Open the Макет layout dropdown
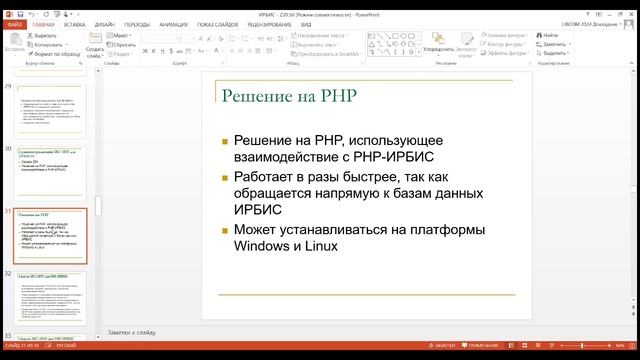This screenshot has width=640, height=360. coord(119,36)
